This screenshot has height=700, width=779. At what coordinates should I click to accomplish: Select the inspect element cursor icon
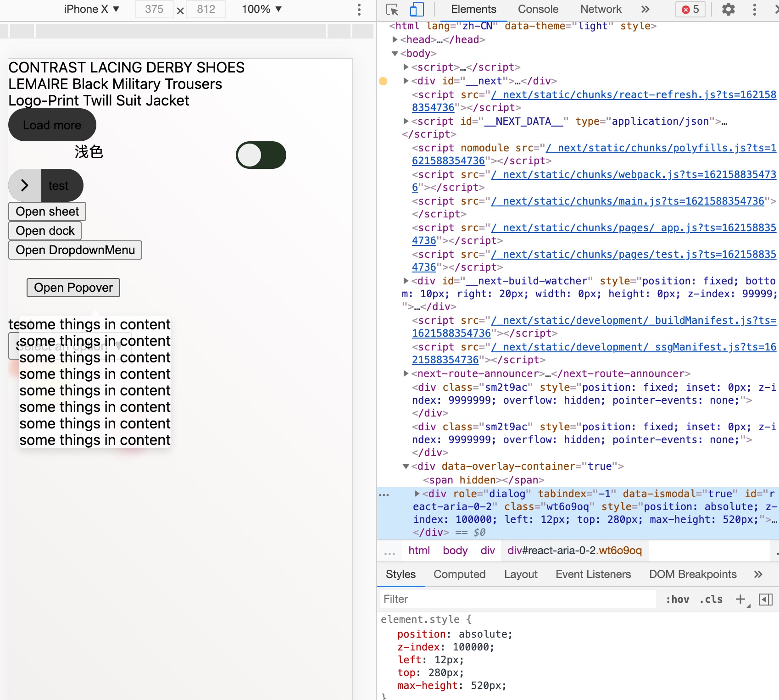coord(392,9)
